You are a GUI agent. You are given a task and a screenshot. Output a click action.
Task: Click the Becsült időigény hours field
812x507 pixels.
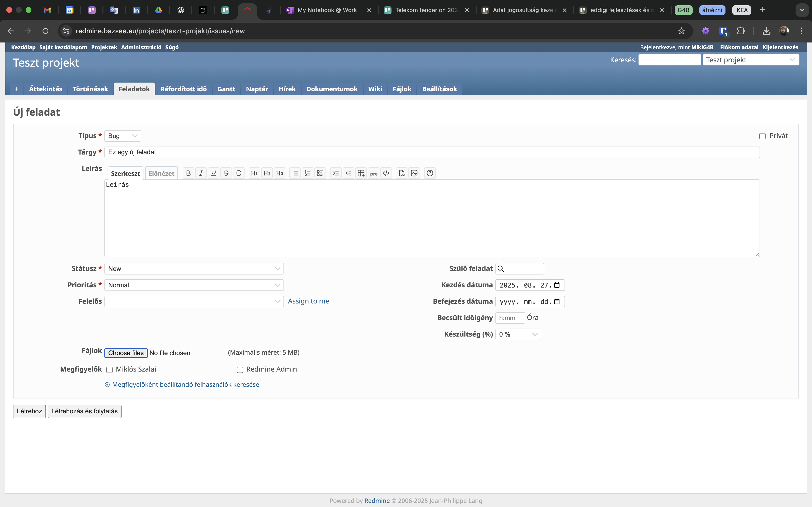(x=510, y=318)
